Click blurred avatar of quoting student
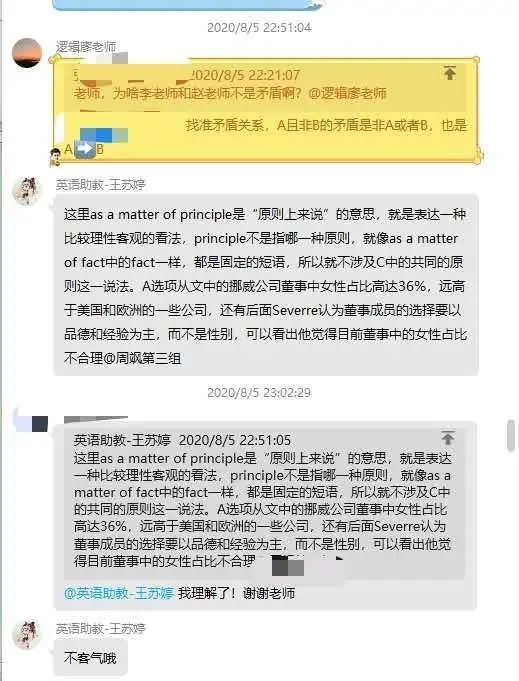Image resolution: width=519 pixels, height=681 pixels. pyautogui.click(x=32, y=423)
